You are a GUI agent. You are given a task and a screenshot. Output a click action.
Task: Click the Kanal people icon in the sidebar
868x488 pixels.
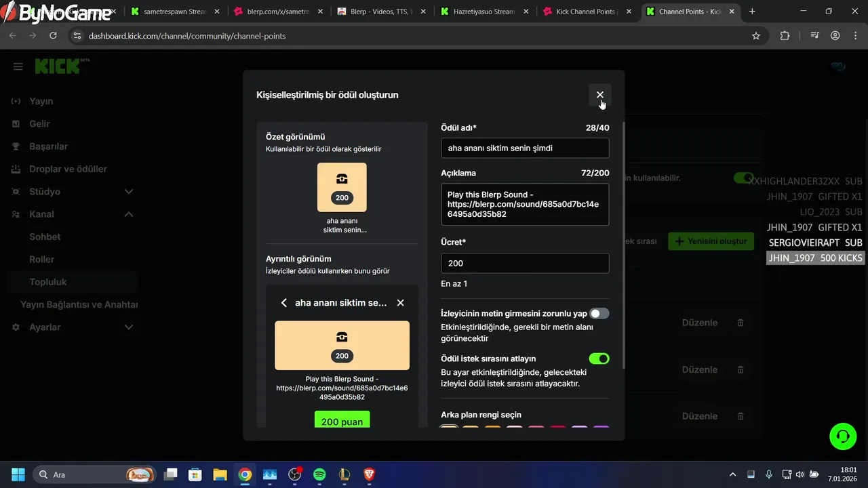pyautogui.click(x=16, y=214)
